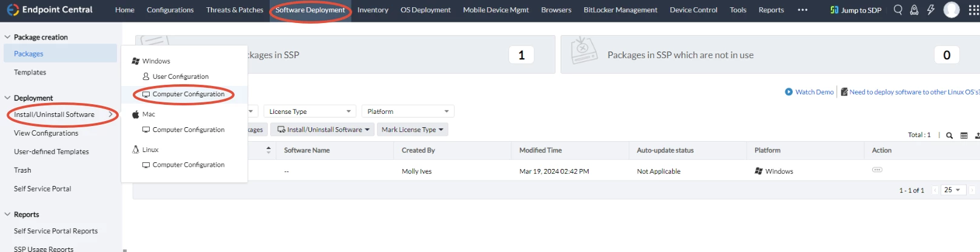Viewport: 980px width, 252px height.
Task: Click the Jump to SDP link
Action: tap(861, 10)
